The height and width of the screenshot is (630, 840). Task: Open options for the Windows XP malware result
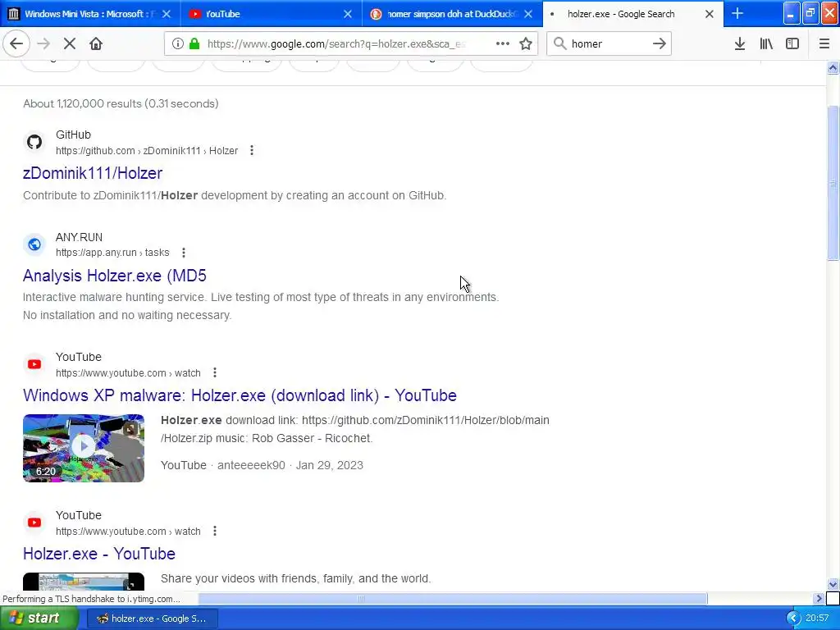(x=215, y=372)
